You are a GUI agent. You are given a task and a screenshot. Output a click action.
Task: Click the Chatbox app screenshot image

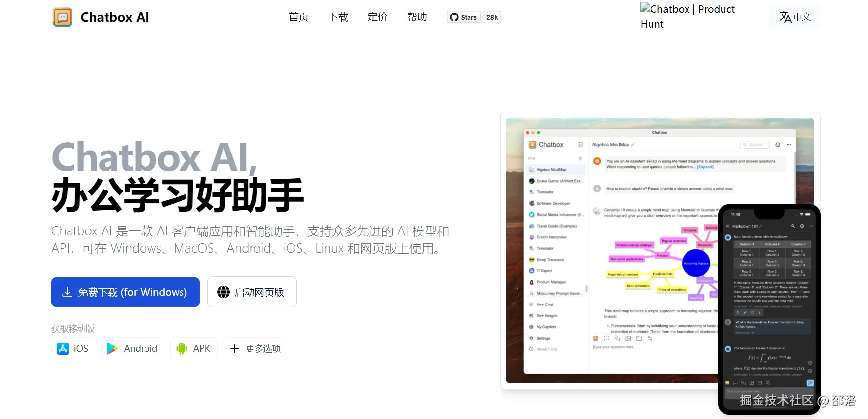pyautogui.click(x=660, y=251)
